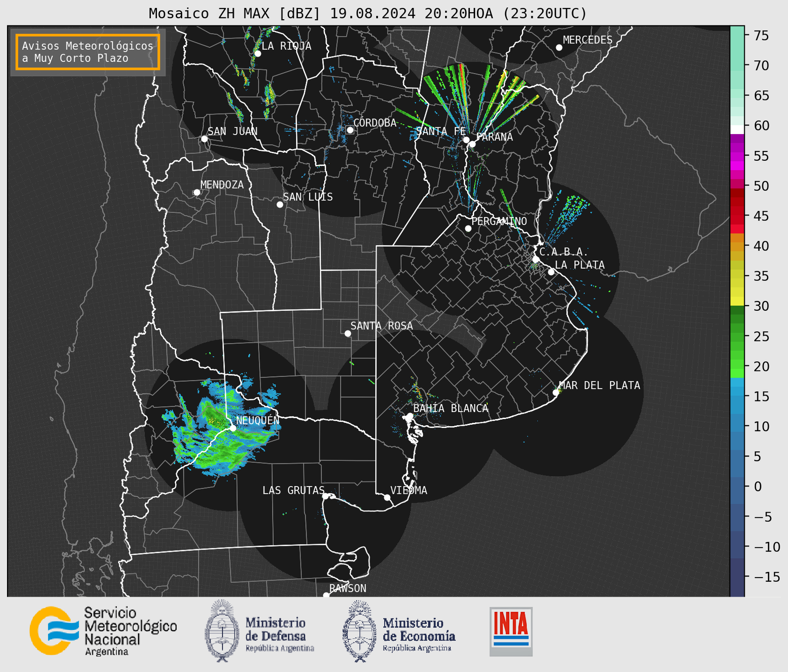Click the yellow 30 dBZ band on color scale

tap(737, 301)
